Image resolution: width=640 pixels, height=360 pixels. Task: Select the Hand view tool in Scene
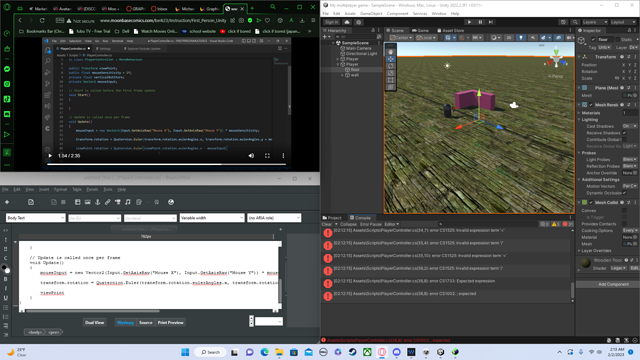391,52
